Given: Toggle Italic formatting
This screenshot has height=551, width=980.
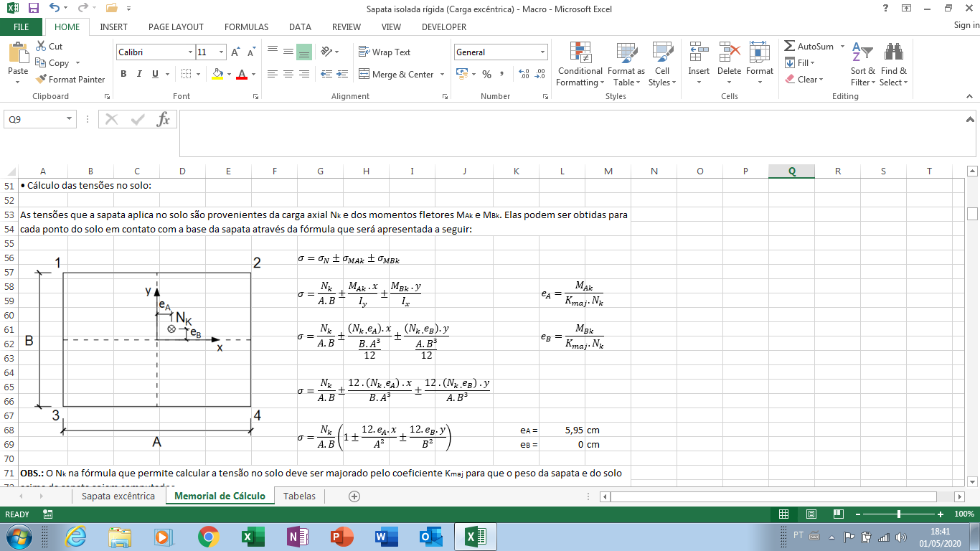Looking at the screenshot, I should click(x=139, y=74).
